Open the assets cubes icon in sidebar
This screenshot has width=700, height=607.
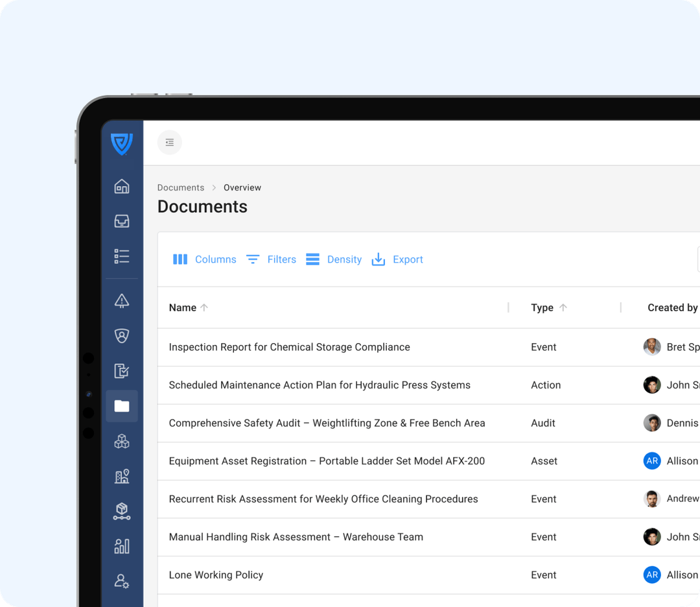[122, 441]
